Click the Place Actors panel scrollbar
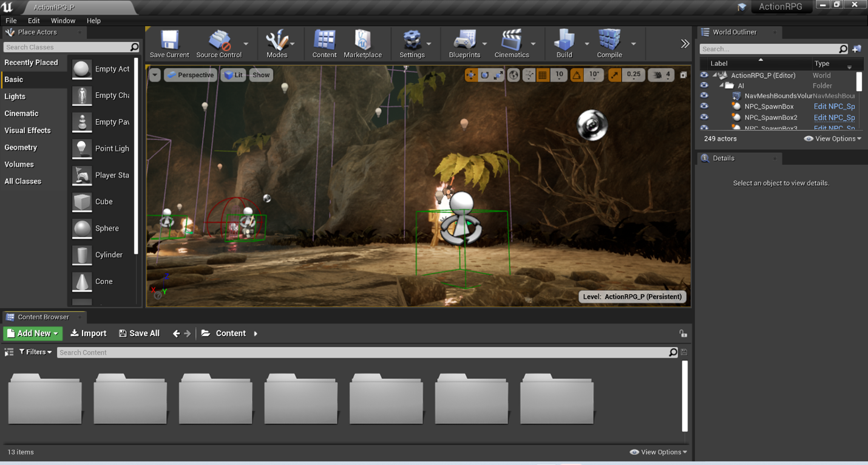Viewport: 868px width, 465px height. tap(137, 155)
